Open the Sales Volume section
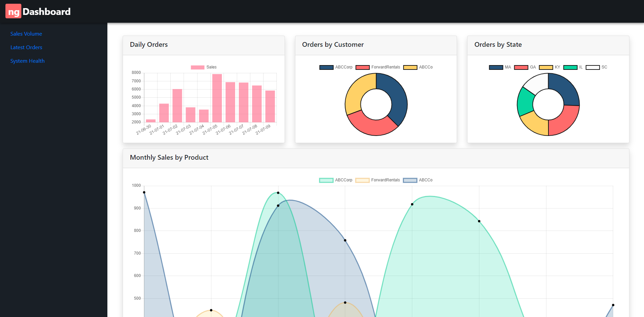The height and width of the screenshot is (317, 644). click(26, 34)
